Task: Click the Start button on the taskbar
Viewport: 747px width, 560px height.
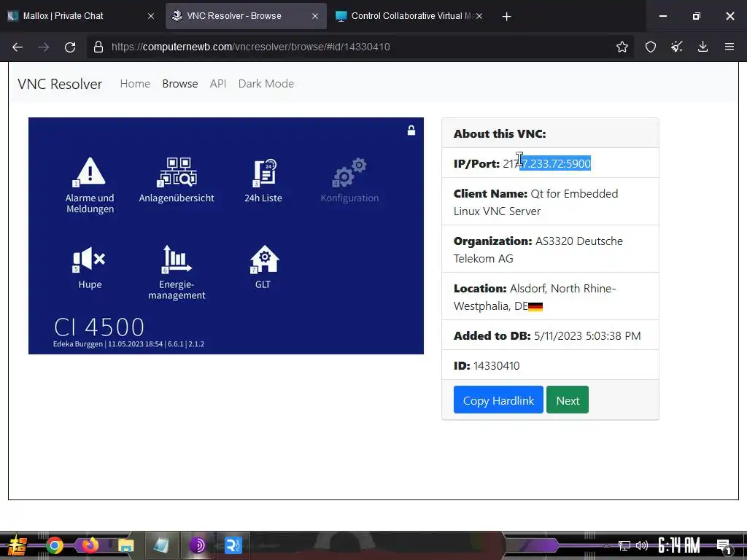Action: click(18, 545)
